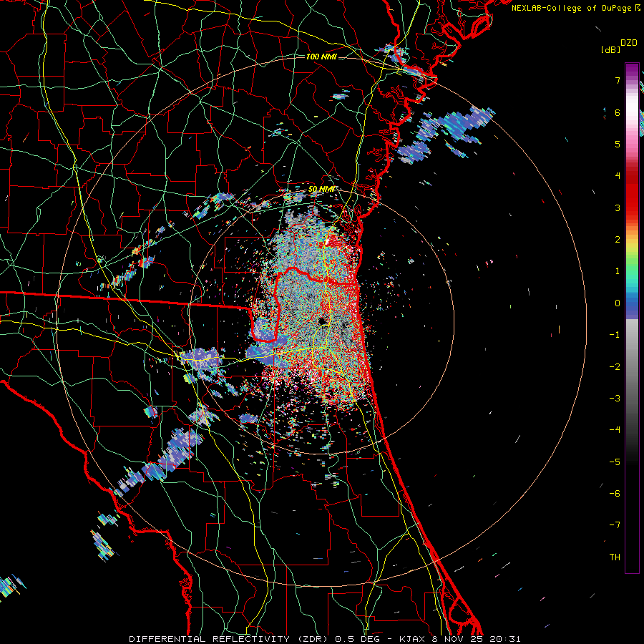Click the TH threshold label on scale
The height and width of the screenshot is (644, 644).
click(x=615, y=557)
